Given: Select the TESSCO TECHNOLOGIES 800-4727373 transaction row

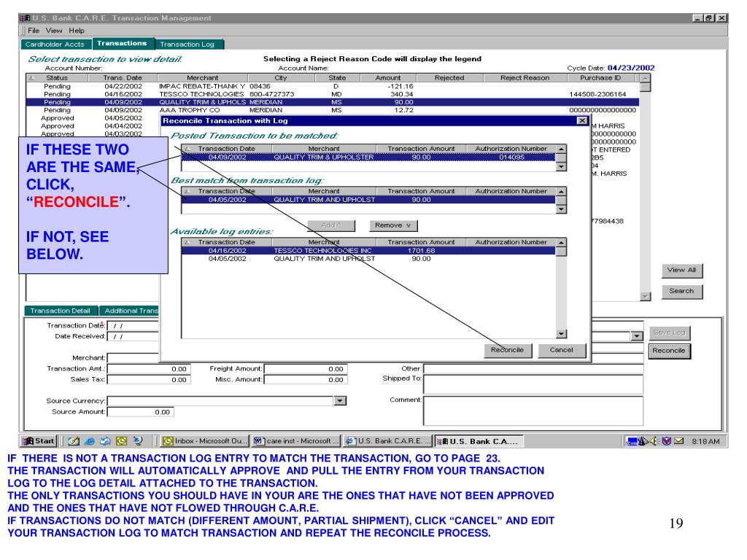Looking at the screenshot, I should (333, 94).
